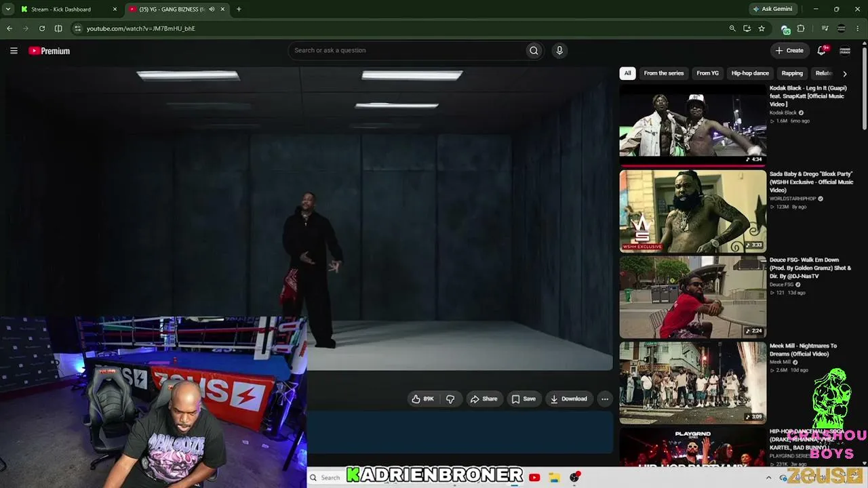Download the video
Screen dimensions: 868x488
click(x=569, y=399)
